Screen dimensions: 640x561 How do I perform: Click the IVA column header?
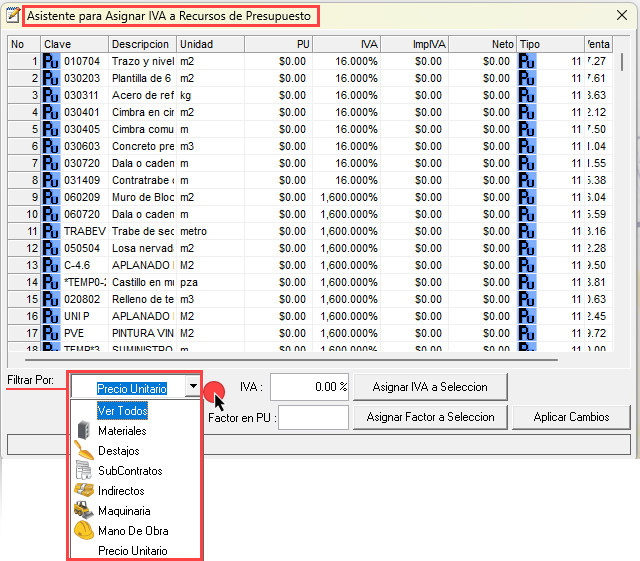(x=347, y=44)
